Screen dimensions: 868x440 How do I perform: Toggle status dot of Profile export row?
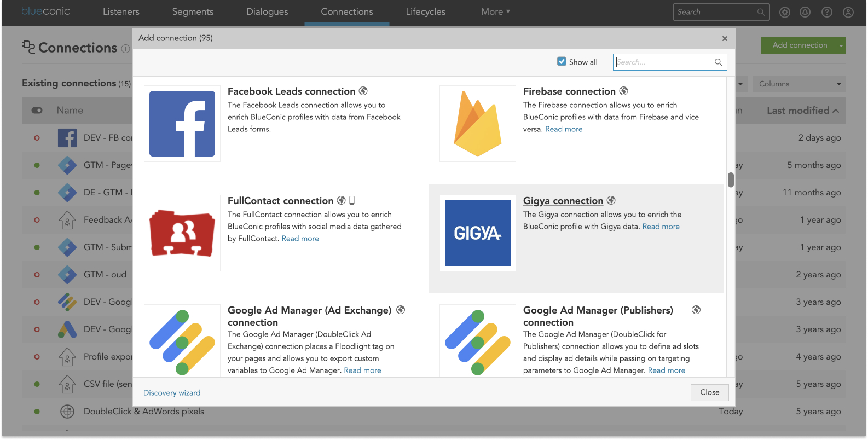pos(37,357)
